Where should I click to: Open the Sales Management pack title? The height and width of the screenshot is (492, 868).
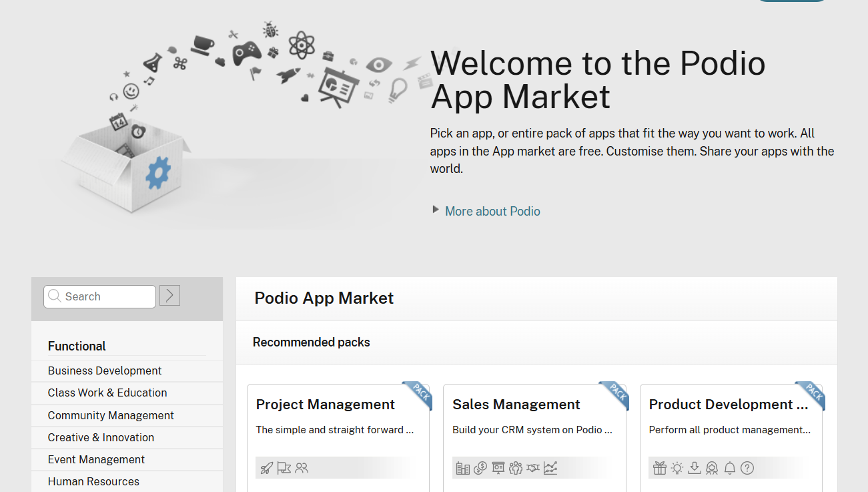[516, 405]
